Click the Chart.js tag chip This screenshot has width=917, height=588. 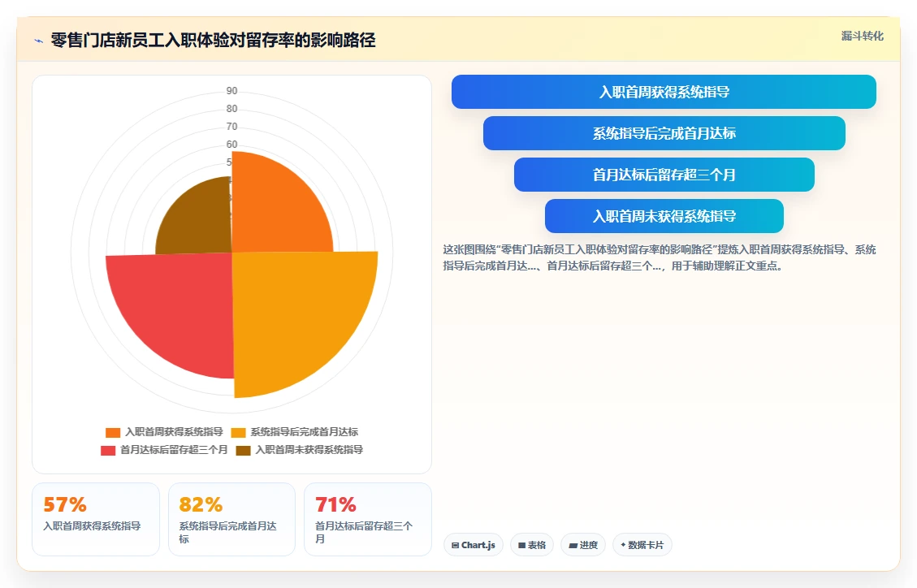click(x=474, y=545)
